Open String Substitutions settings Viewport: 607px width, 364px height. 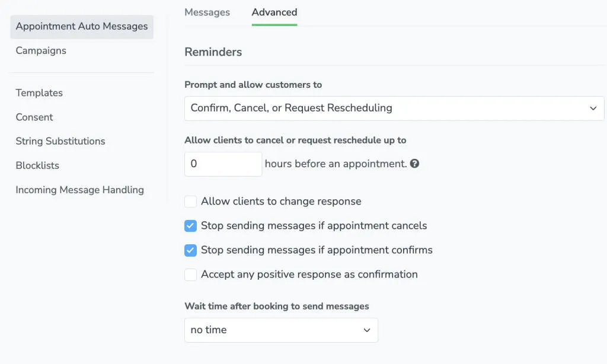(x=60, y=141)
